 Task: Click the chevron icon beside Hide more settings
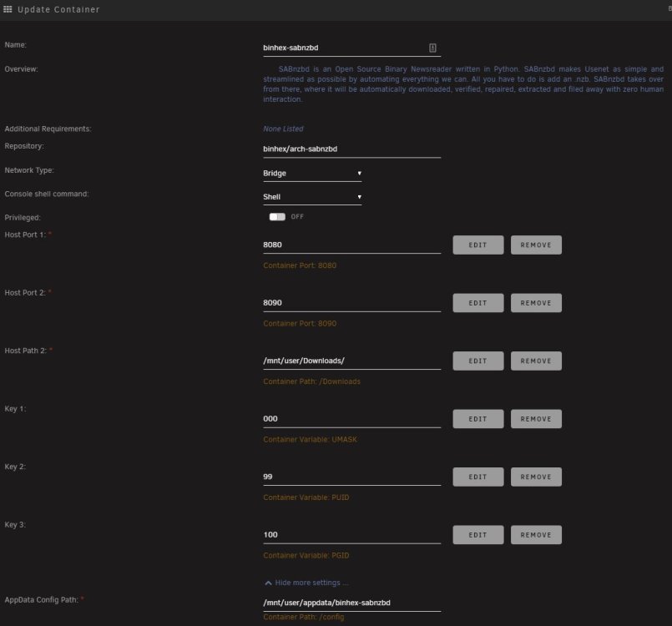(x=268, y=583)
